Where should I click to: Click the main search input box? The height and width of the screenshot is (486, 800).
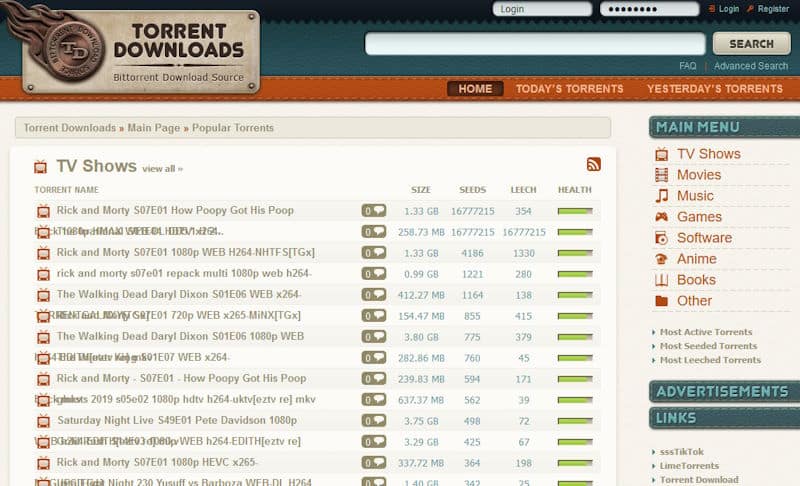pyautogui.click(x=535, y=44)
